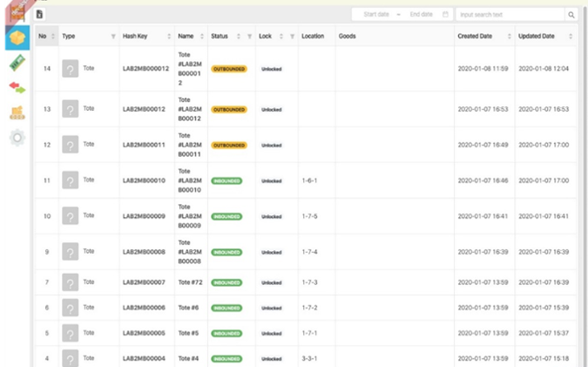588x367 pixels.
Task: Select hash key LAB2MB000012
Action: (145, 68)
